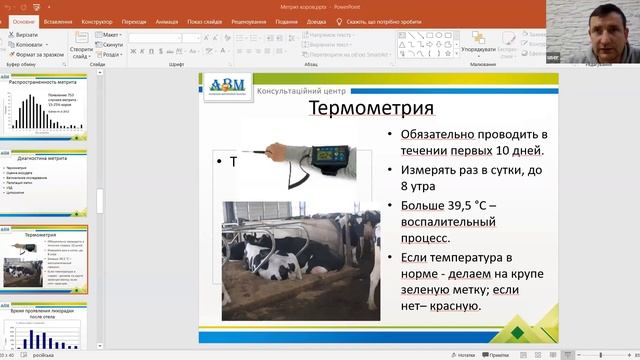The height and width of the screenshot is (360, 640).
Task: Click the Упорядкувати arrange icon
Action: coord(478,38)
